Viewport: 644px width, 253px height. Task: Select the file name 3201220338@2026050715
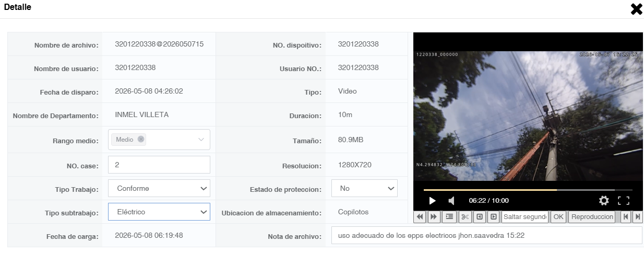[x=159, y=44]
